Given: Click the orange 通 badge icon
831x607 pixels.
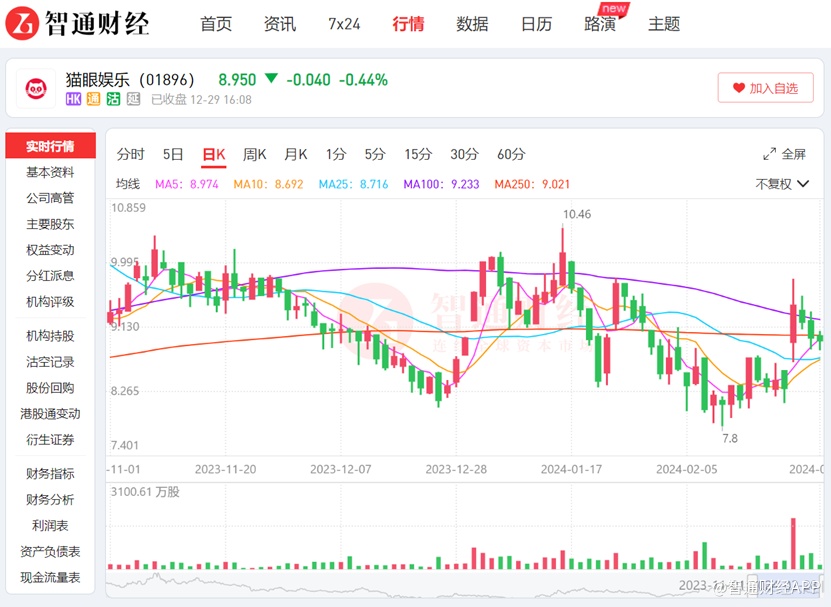Looking at the screenshot, I should pos(93,99).
